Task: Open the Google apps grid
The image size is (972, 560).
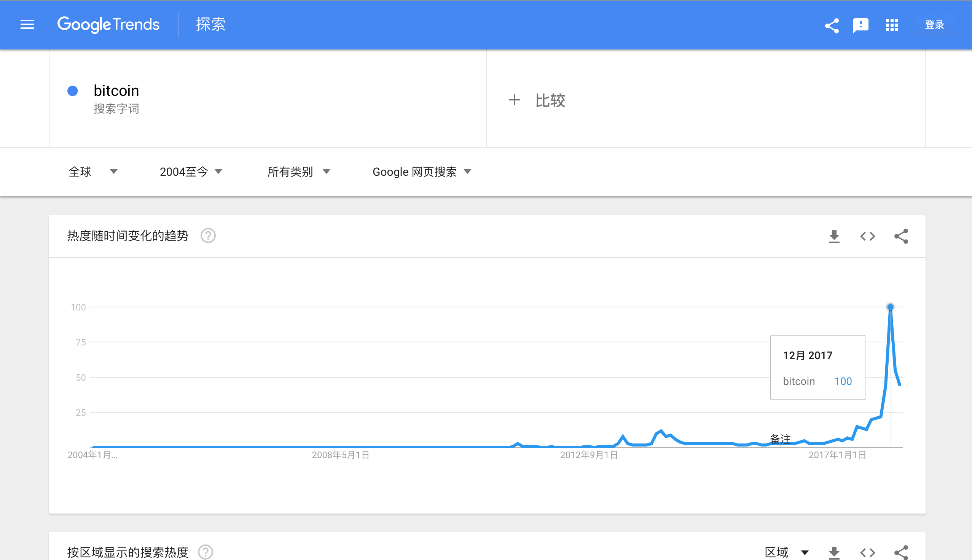Action: tap(892, 26)
